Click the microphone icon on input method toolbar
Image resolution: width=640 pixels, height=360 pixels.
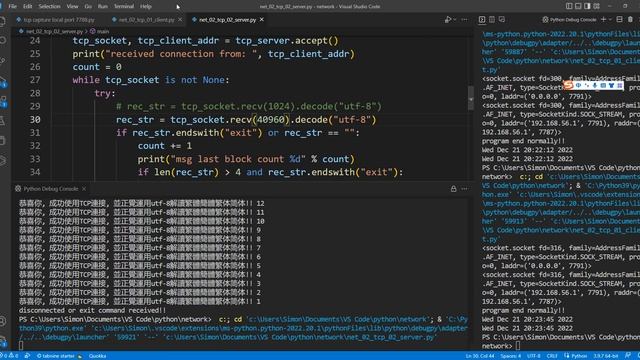point(595,85)
